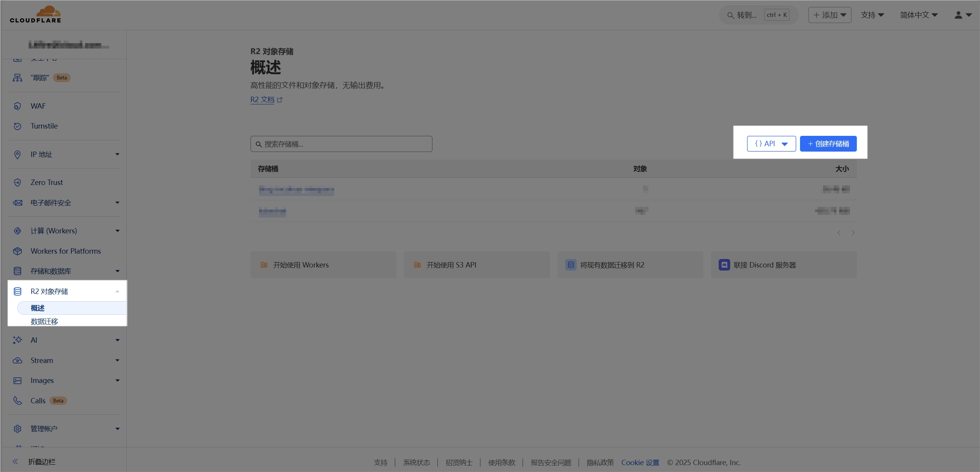Click the folder icon in 开始使用 Workers card
The image size is (980, 472).
point(264,265)
